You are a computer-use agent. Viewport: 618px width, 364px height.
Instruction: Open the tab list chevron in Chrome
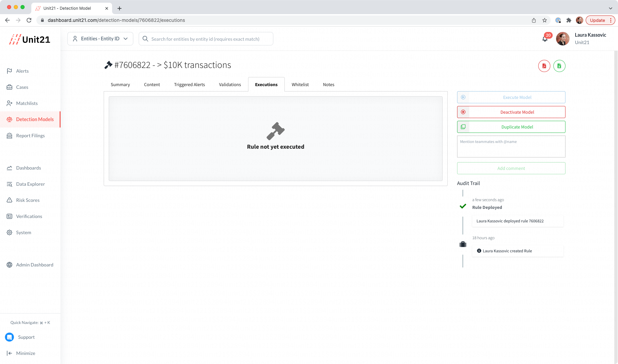click(611, 8)
